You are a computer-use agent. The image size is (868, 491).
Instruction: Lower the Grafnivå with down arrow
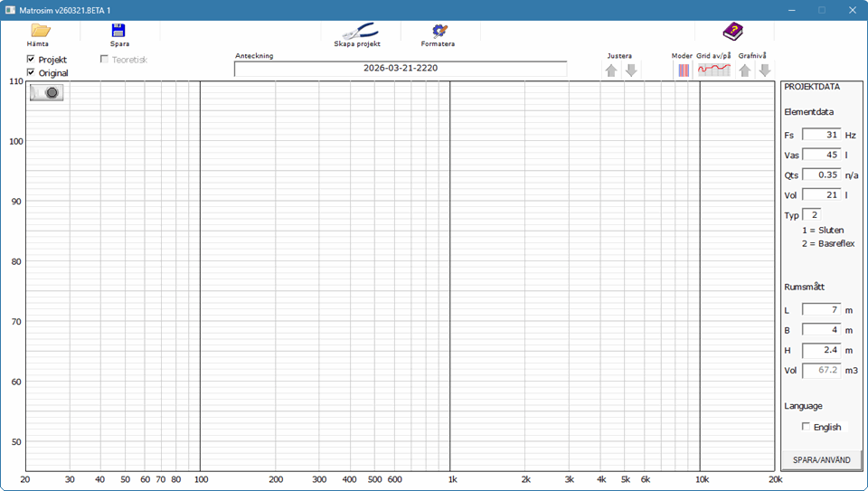pyautogui.click(x=764, y=71)
